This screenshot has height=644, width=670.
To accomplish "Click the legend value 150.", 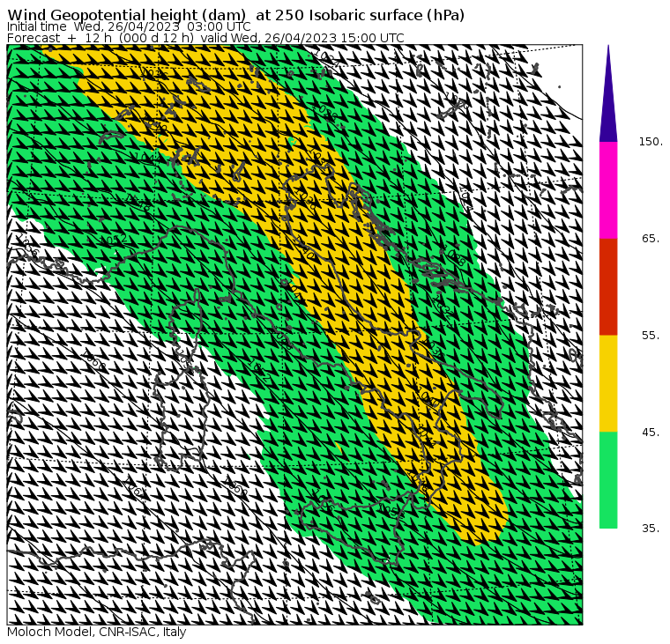I will [x=651, y=142].
